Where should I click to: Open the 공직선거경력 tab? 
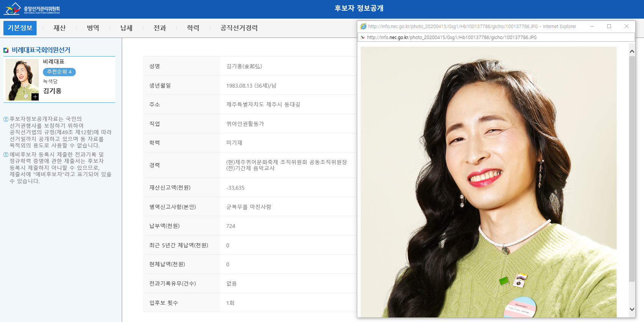(x=239, y=28)
